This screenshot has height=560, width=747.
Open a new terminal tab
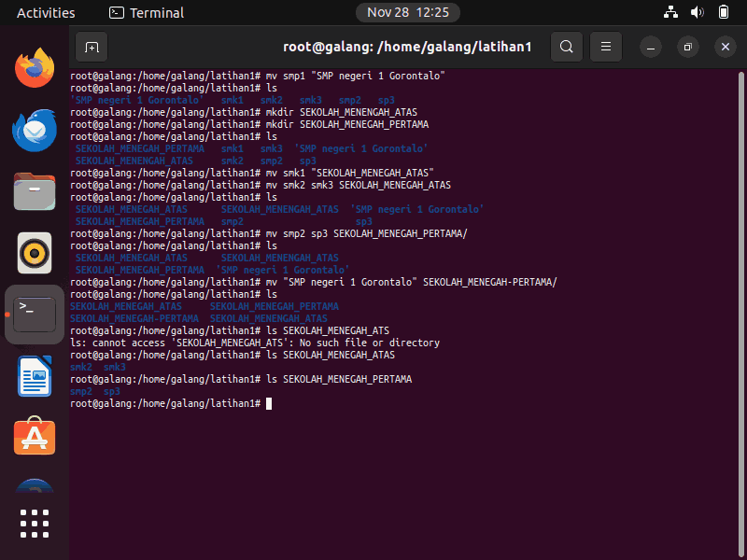[92, 47]
